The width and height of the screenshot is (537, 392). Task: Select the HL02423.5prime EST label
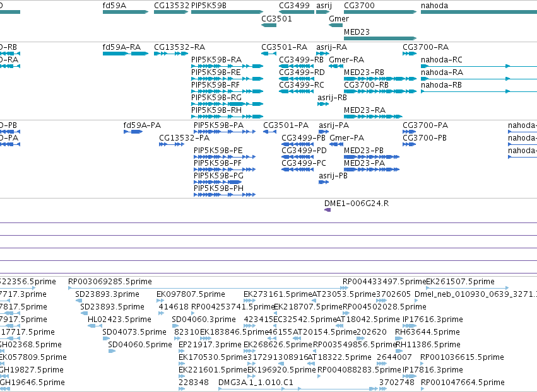click(119, 320)
